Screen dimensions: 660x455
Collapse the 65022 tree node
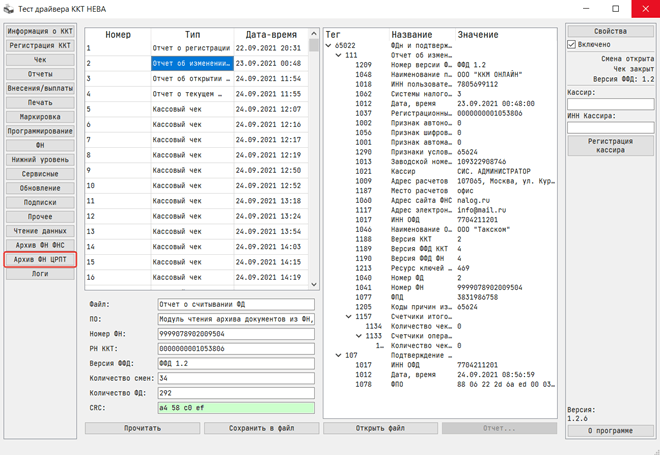(x=330, y=45)
